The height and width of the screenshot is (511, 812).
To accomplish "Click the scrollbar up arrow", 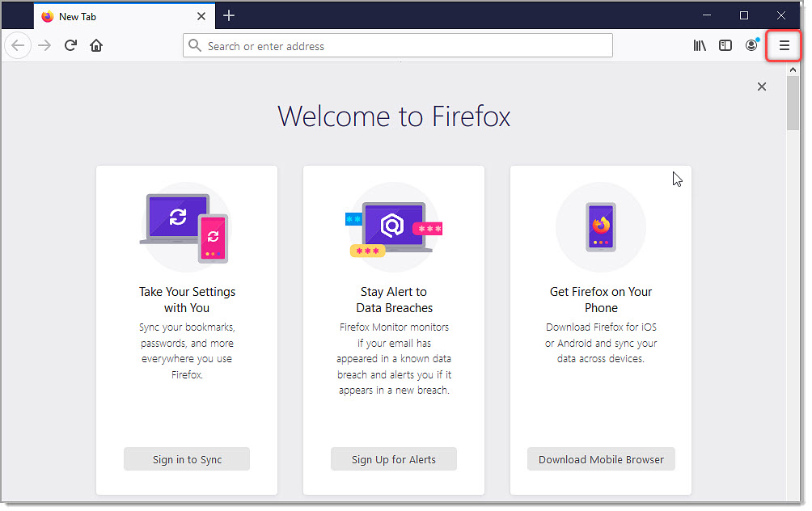I will (x=793, y=70).
